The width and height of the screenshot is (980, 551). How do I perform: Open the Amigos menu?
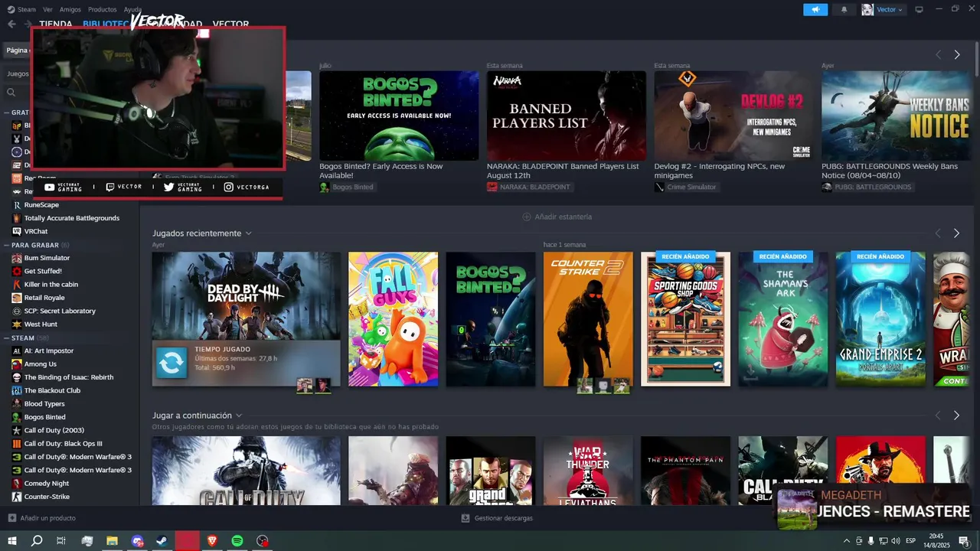[x=70, y=9]
